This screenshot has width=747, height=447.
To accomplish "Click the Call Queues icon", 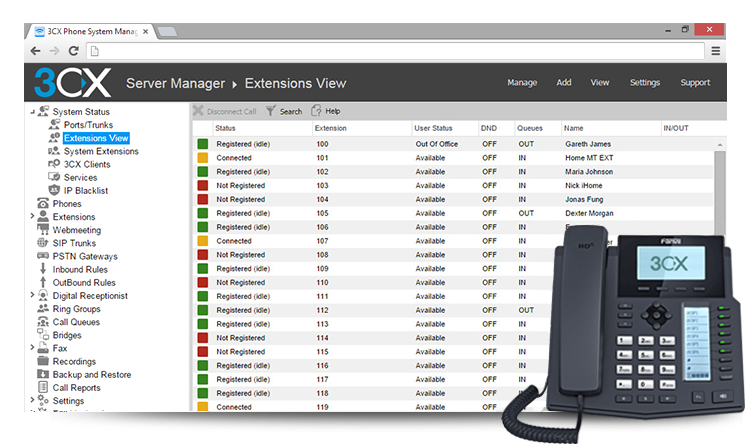I will tap(43, 322).
